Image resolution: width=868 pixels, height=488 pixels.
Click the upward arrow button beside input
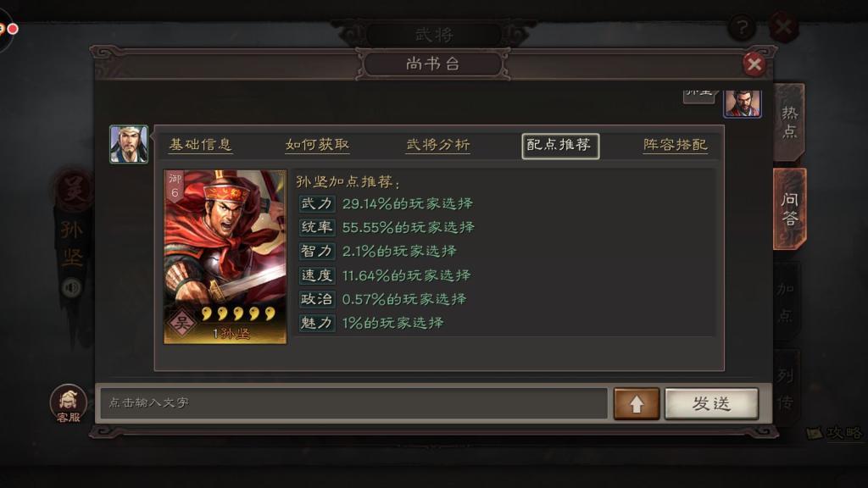637,404
